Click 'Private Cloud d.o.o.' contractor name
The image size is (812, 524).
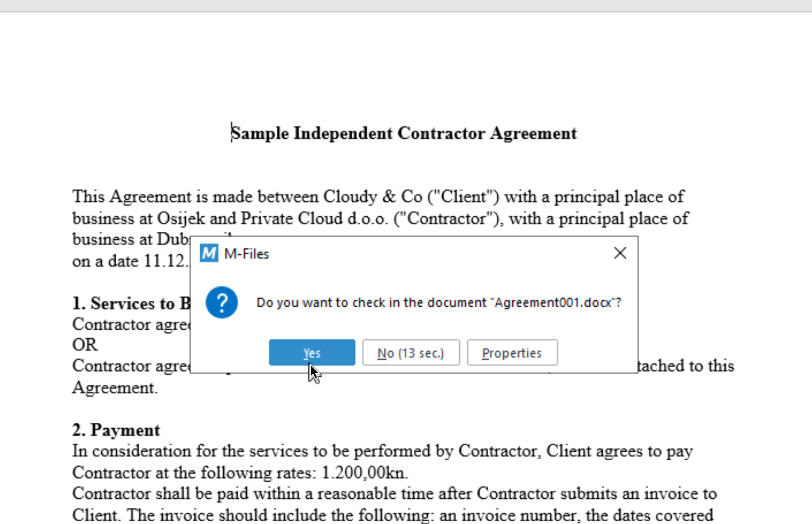[x=314, y=219]
